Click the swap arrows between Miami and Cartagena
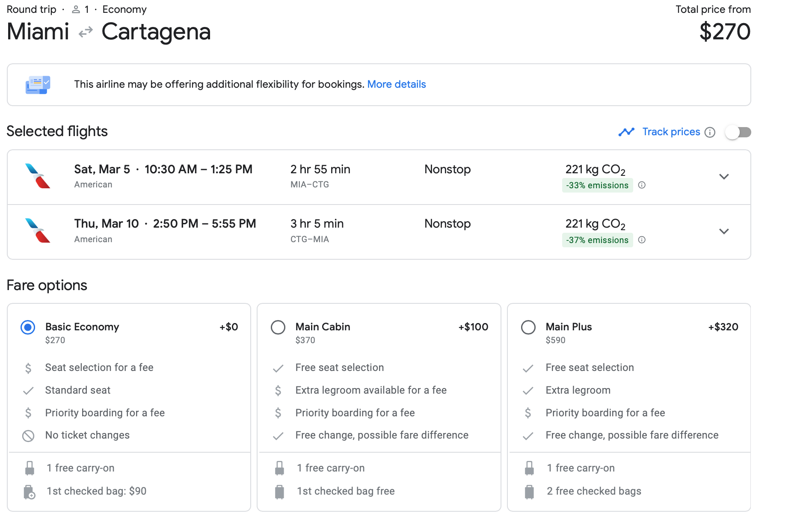 (x=86, y=32)
